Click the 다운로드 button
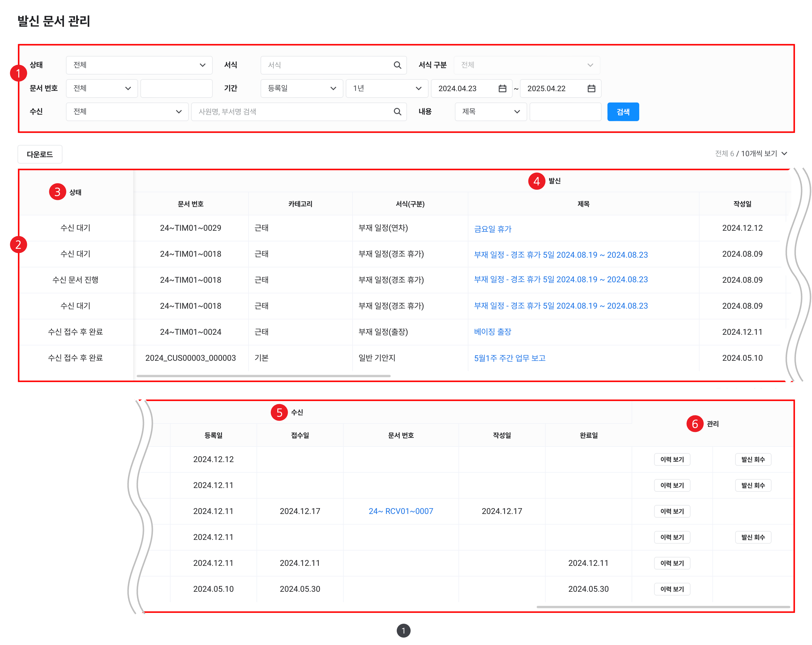This screenshot has width=812, height=645. 40,154
